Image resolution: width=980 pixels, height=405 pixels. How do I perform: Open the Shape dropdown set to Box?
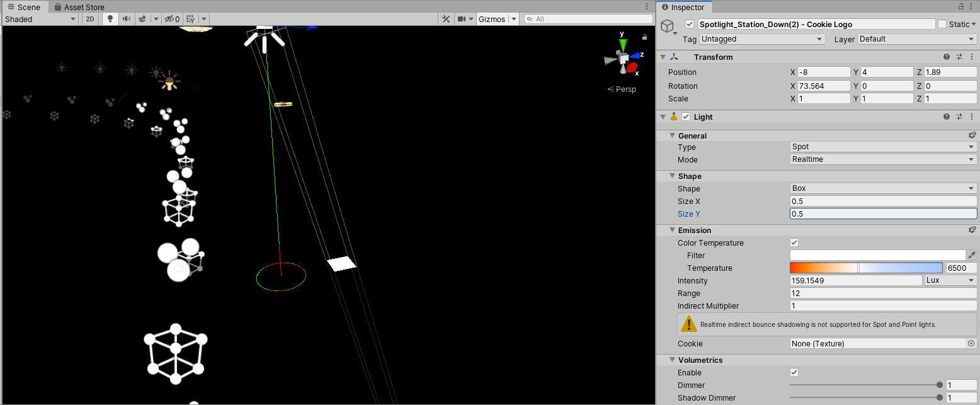883,188
